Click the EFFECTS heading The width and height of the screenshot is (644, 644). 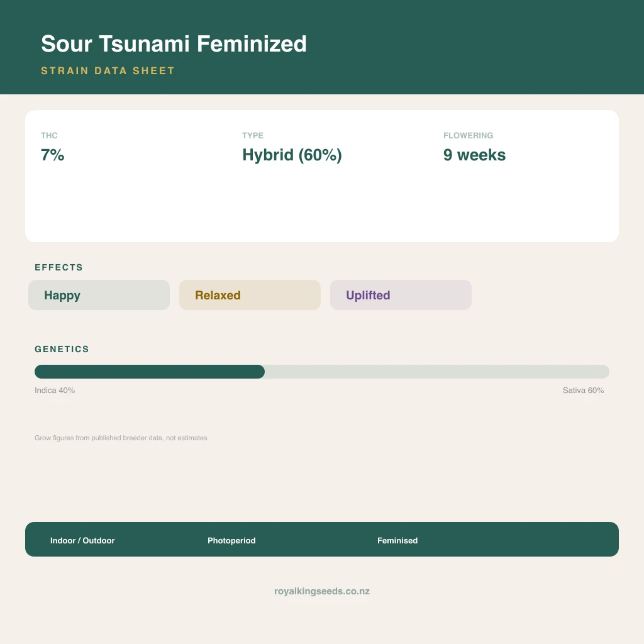point(58,267)
